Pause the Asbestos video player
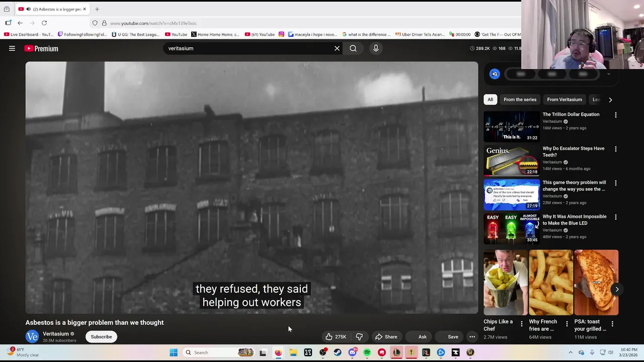This screenshot has height=362, width=644. 252,188
